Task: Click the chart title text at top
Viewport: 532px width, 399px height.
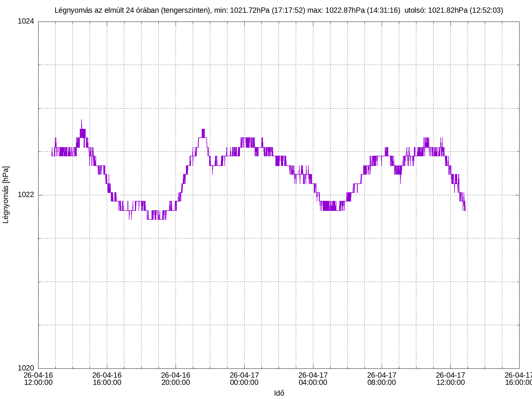Action: tap(278, 10)
